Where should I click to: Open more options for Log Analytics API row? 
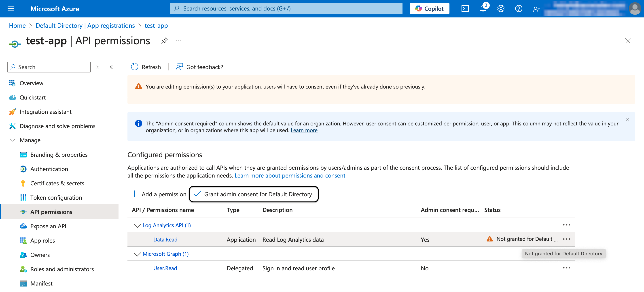pos(566,225)
